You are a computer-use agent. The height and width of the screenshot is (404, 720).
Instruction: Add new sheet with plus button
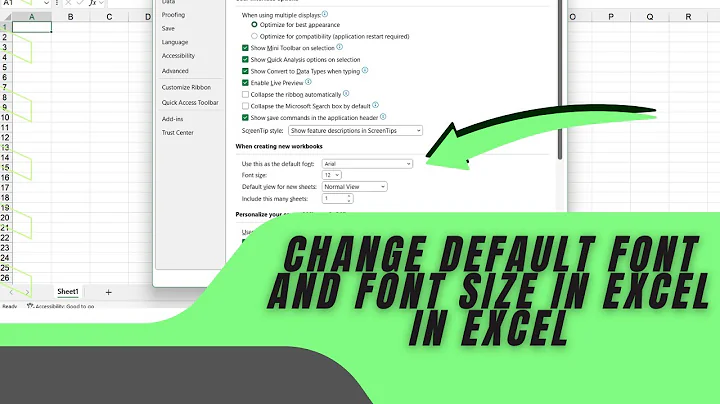point(108,292)
